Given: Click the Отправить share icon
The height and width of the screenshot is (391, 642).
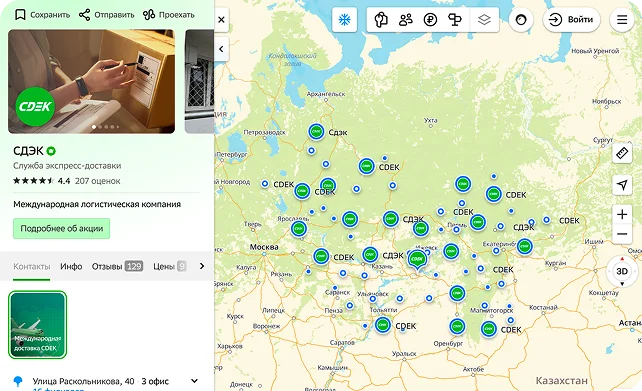Looking at the screenshot, I should coord(84,15).
